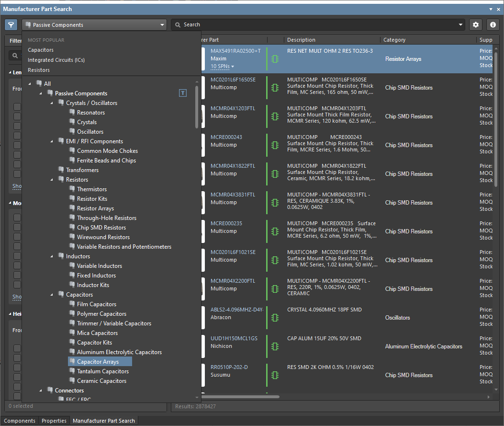Click component icon for MCMR04X1203FTL row

275,116
